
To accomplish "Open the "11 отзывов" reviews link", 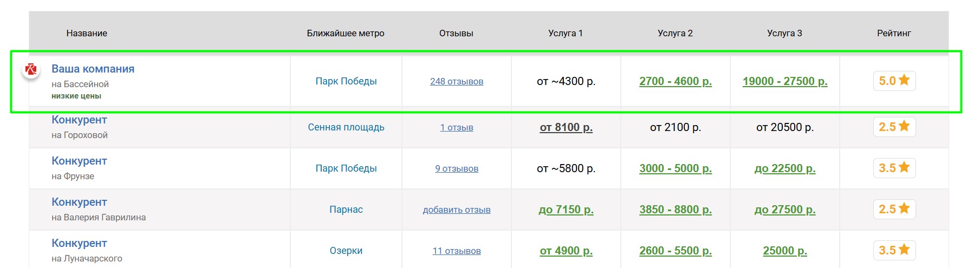I will tap(456, 251).
